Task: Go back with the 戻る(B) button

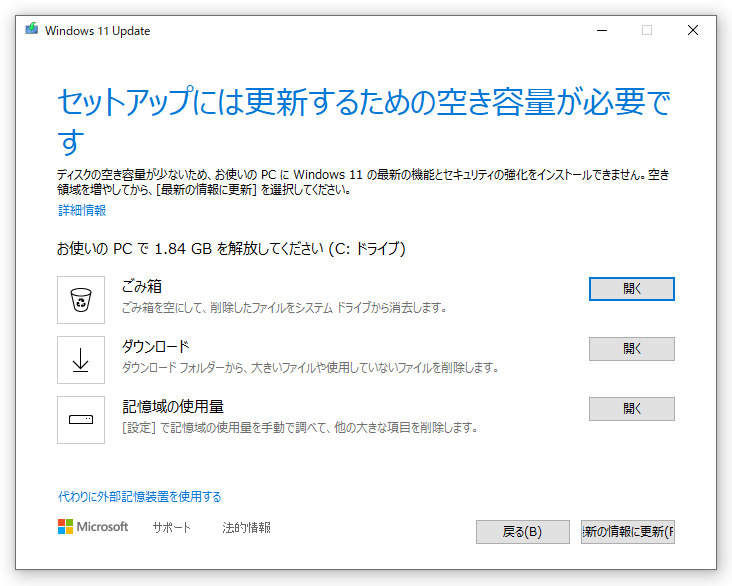Action: pyautogui.click(x=523, y=532)
